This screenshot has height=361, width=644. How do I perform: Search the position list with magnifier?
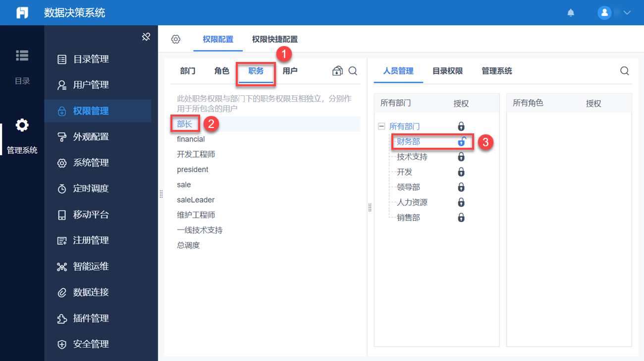pyautogui.click(x=353, y=71)
